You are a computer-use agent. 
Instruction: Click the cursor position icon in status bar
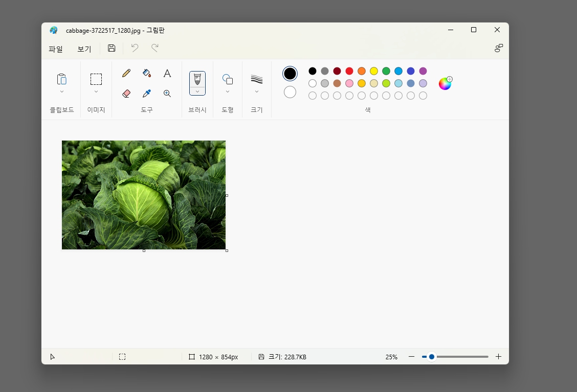pyautogui.click(x=53, y=357)
